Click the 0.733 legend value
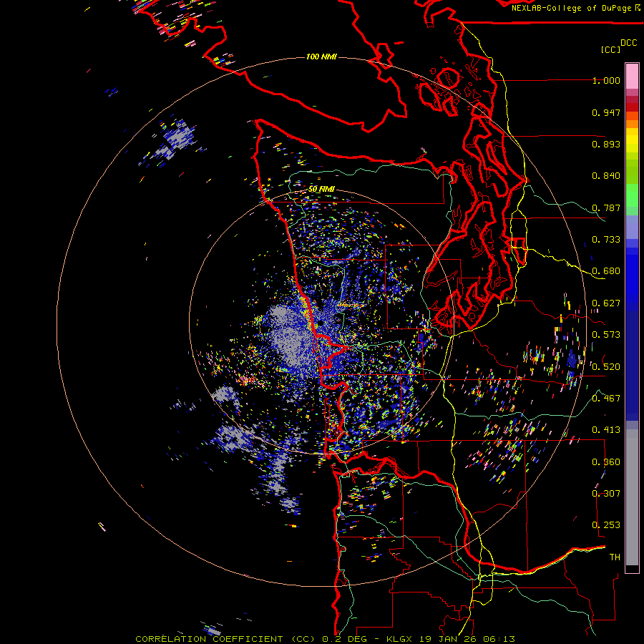 tap(606, 240)
